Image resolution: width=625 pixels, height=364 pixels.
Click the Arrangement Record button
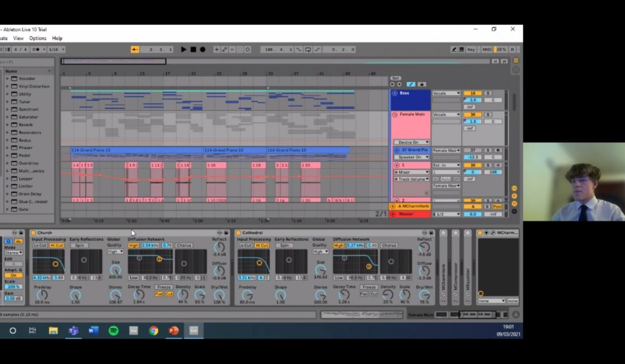(202, 49)
